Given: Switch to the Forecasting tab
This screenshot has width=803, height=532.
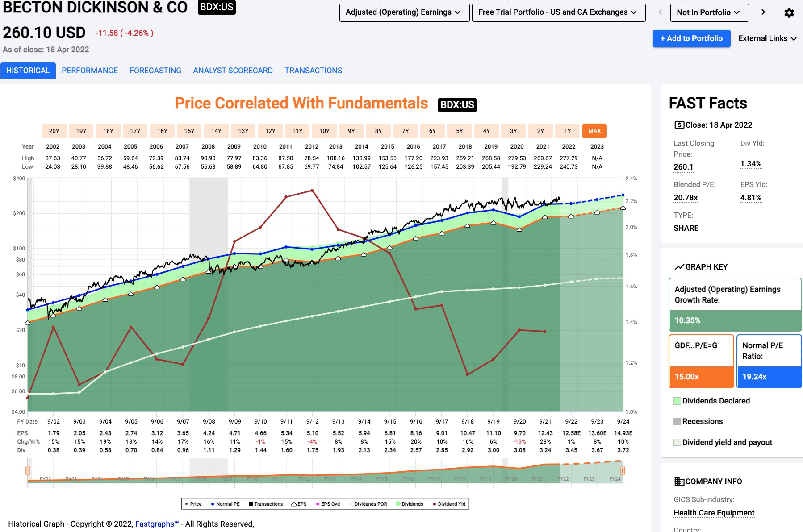Looking at the screenshot, I should click(x=155, y=71).
